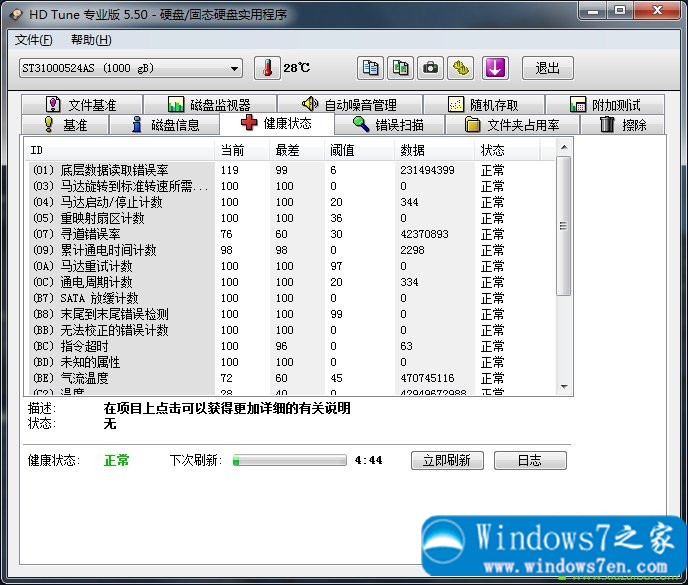Open the options wrench toolbar icon
The width and height of the screenshot is (688, 585).
pyautogui.click(x=461, y=68)
